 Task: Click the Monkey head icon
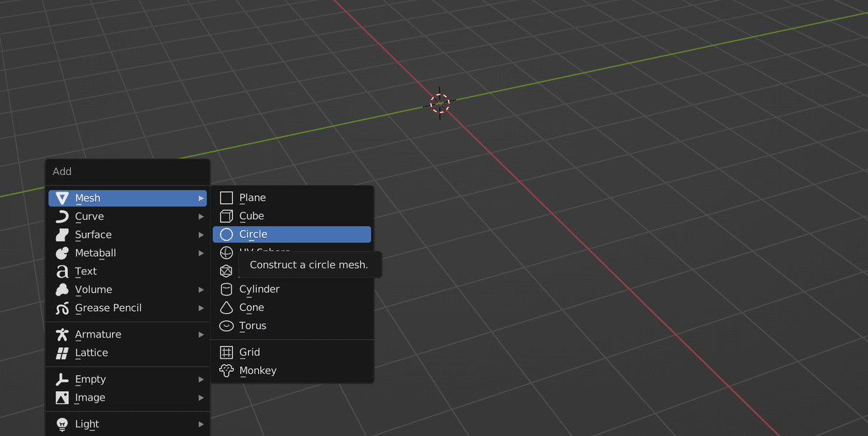tap(226, 371)
